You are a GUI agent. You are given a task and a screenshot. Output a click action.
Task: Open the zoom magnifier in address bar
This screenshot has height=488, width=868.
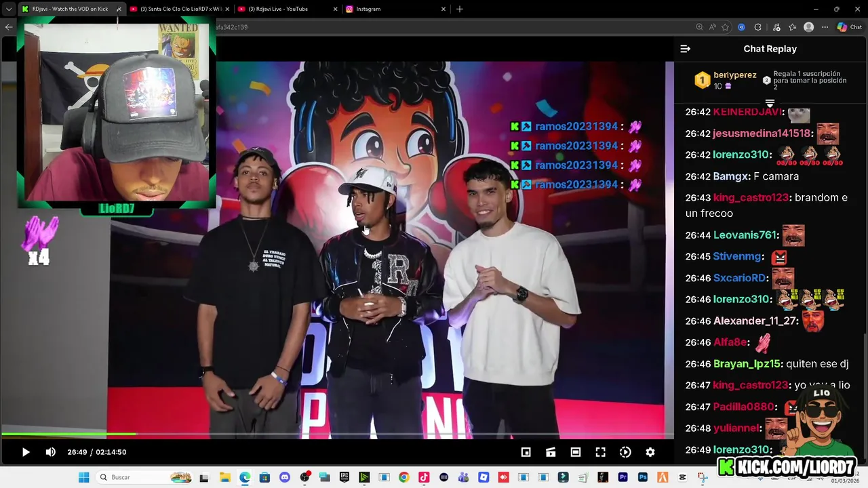click(x=699, y=27)
